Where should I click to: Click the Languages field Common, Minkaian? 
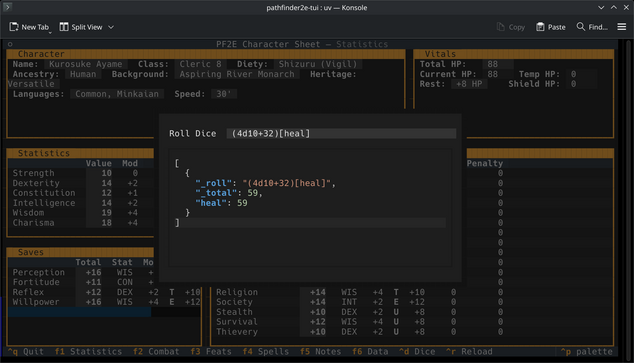tap(117, 94)
